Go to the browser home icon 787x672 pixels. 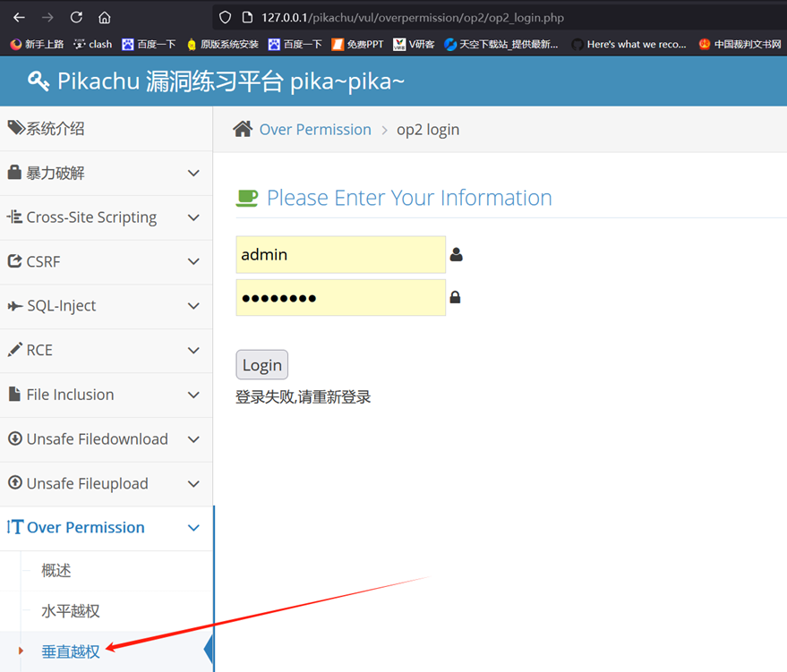click(105, 18)
